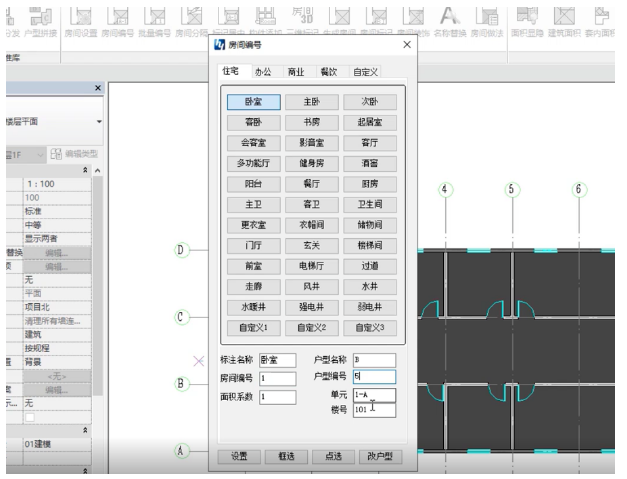Click the 标记居中 ribbon icon

click(228, 19)
